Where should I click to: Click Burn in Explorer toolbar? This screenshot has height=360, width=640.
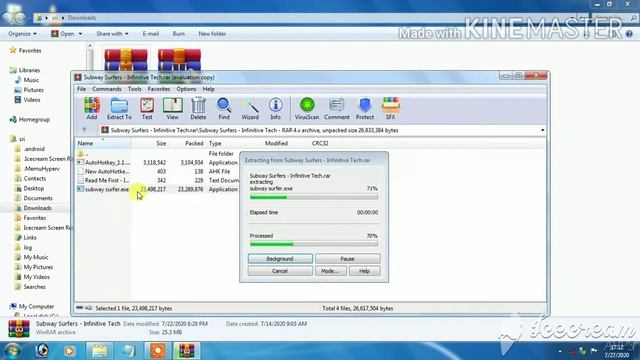point(179,34)
